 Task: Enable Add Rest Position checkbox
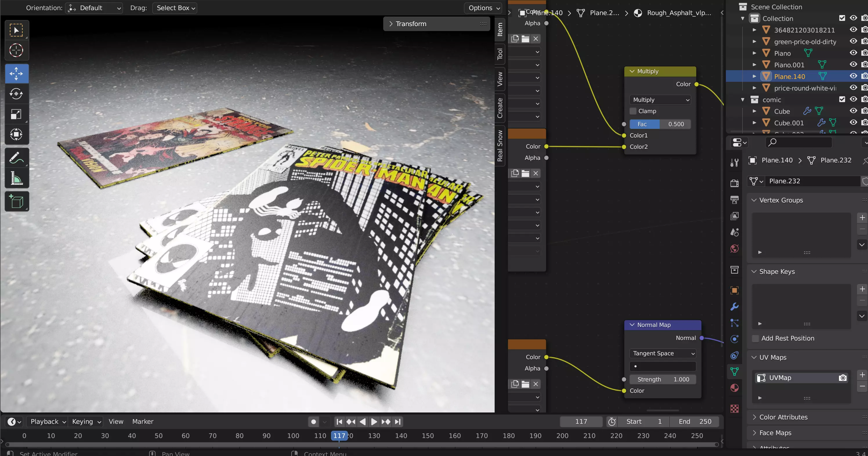click(755, 339)
